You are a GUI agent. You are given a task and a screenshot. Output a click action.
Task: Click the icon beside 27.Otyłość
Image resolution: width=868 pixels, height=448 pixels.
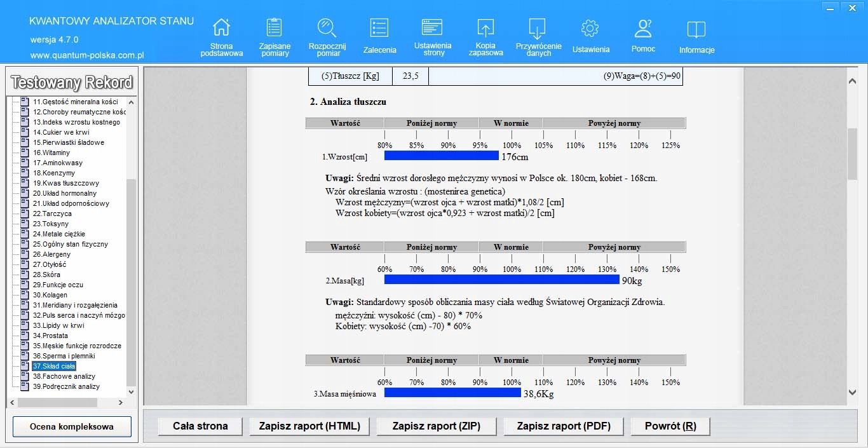[25, 264]
